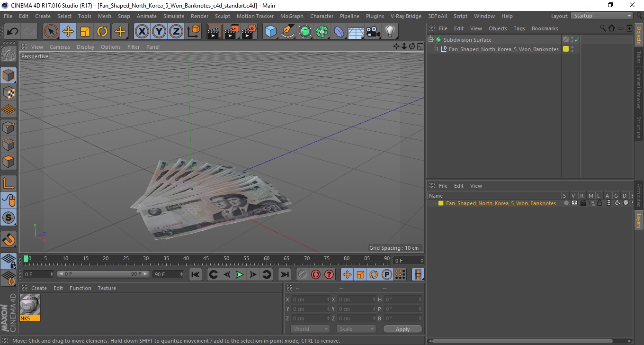Enable Subdivision Surface green checkmark

577,40
